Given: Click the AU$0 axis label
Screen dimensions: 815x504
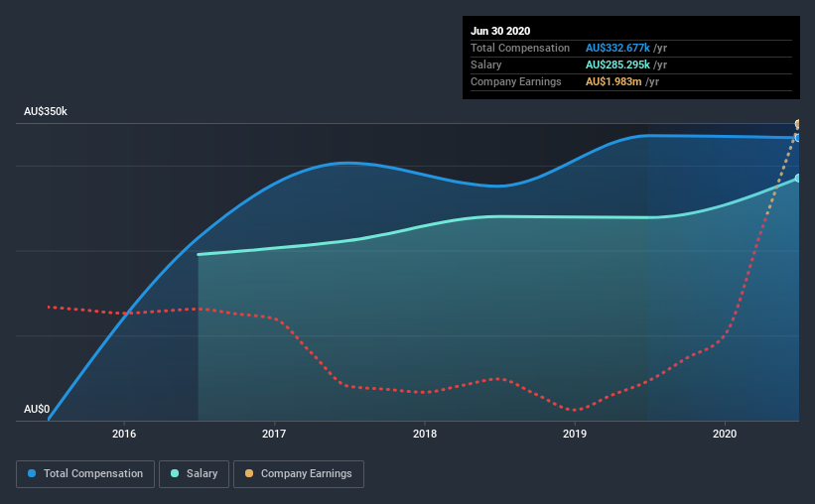Looking at the screenshot, I should coord(37,409).
